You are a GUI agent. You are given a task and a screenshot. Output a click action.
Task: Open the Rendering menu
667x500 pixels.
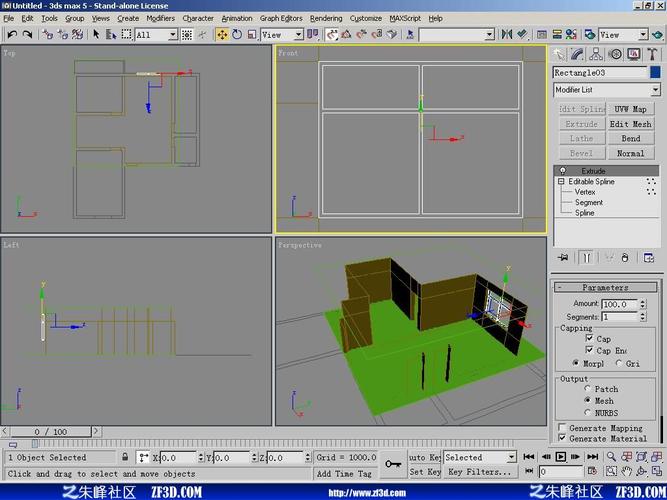click(x=326, y=18)
